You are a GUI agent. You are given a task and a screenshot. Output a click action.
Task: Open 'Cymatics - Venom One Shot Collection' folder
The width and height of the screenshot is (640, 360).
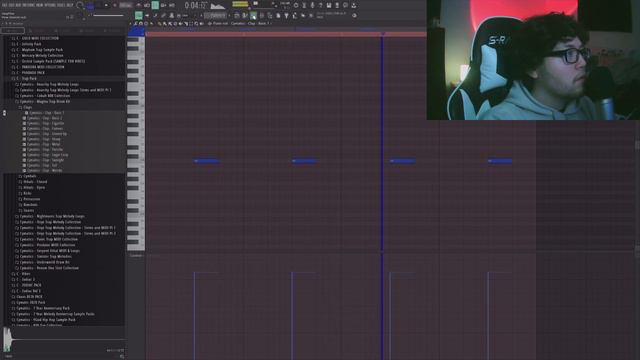[49, 268]
